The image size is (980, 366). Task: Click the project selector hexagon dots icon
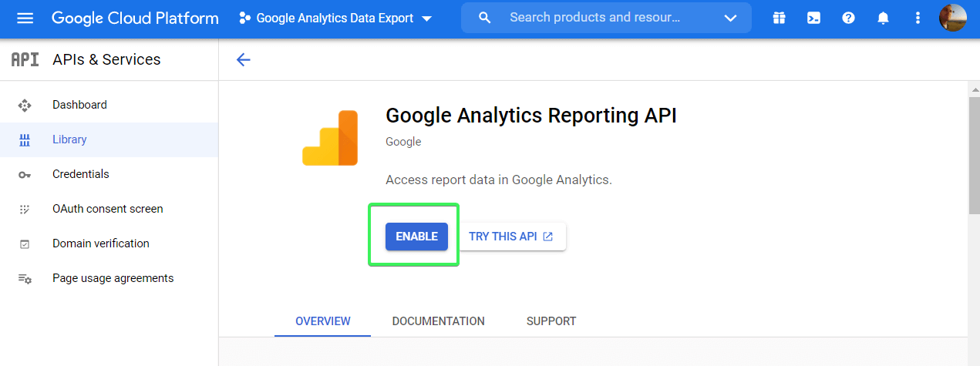tap(244, 18)
